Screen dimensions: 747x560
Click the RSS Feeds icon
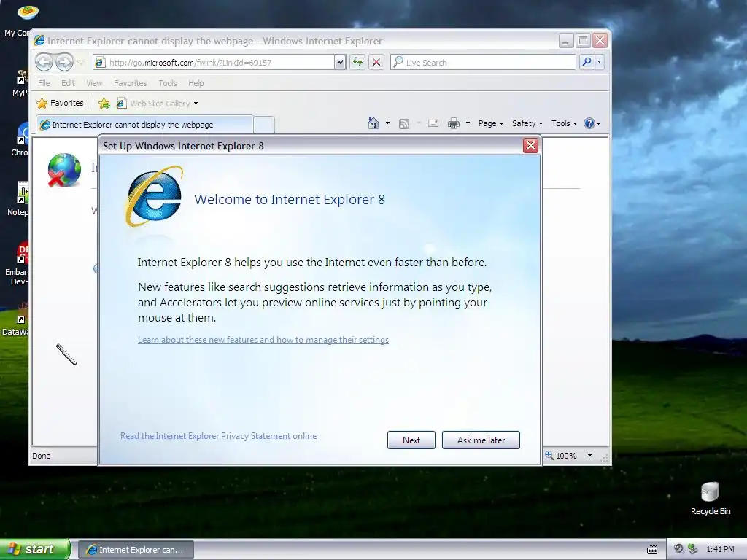tap(404, 124)
